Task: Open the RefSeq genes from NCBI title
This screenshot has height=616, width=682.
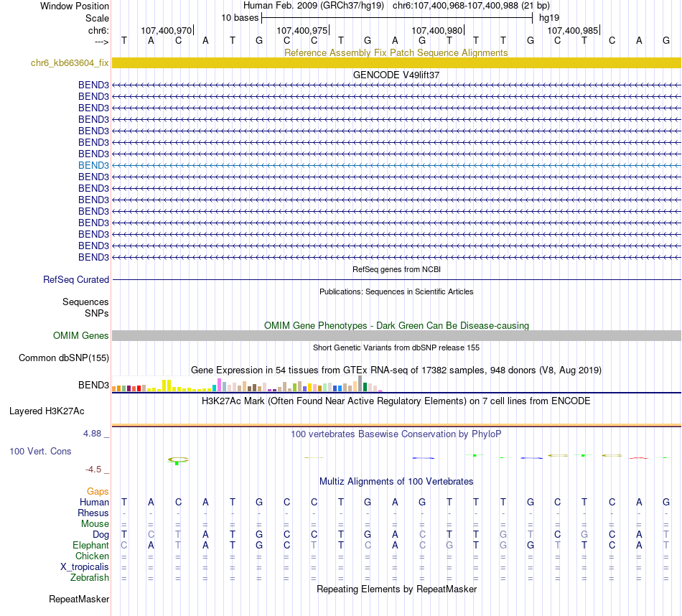Action: click(x=396, y=269)
